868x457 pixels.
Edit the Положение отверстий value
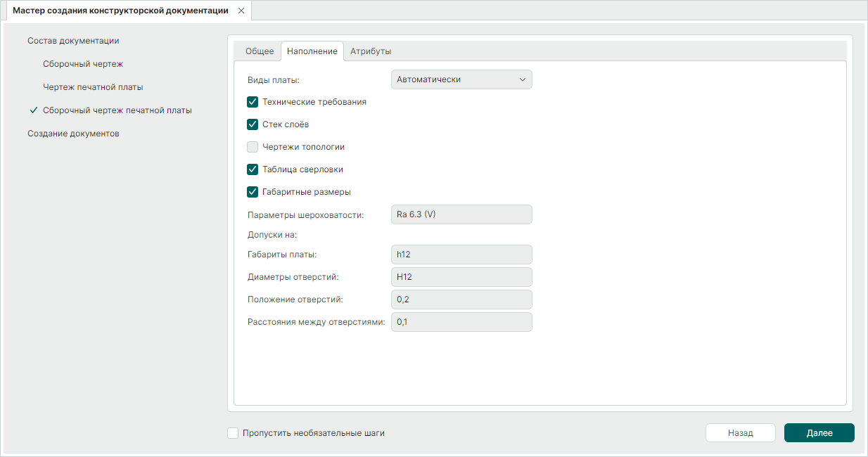click(461, 300)
